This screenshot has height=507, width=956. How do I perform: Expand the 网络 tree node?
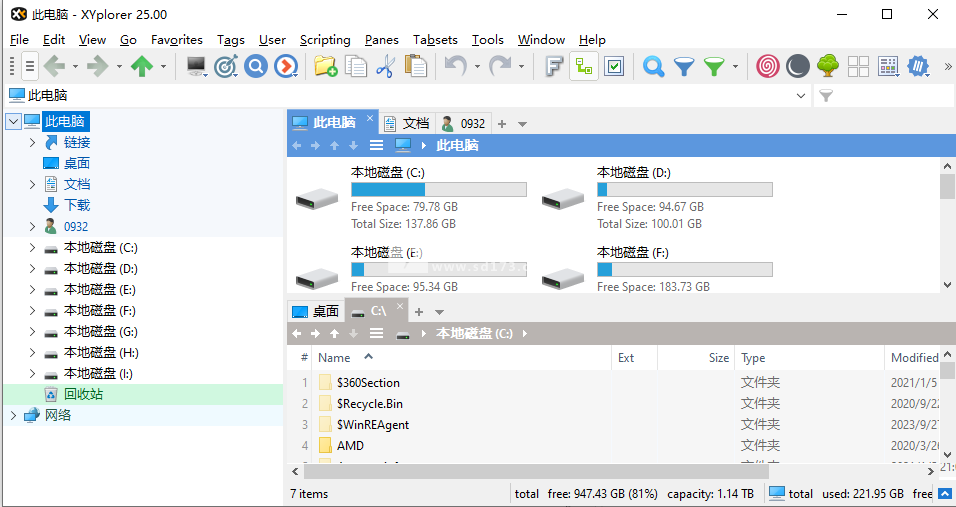click(x=13, y=416)
